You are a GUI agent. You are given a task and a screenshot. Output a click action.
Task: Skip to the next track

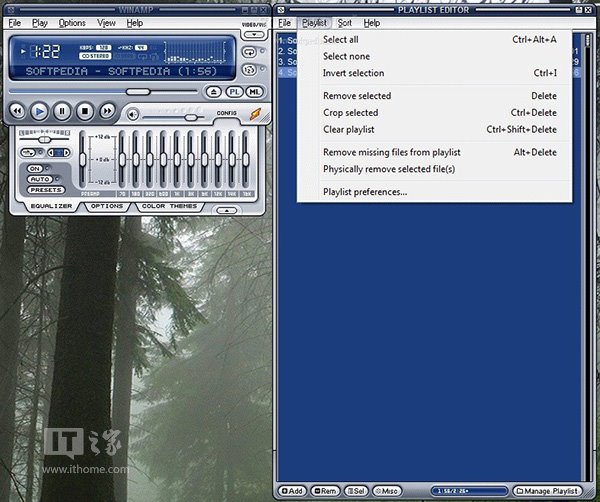pos(107,111)
